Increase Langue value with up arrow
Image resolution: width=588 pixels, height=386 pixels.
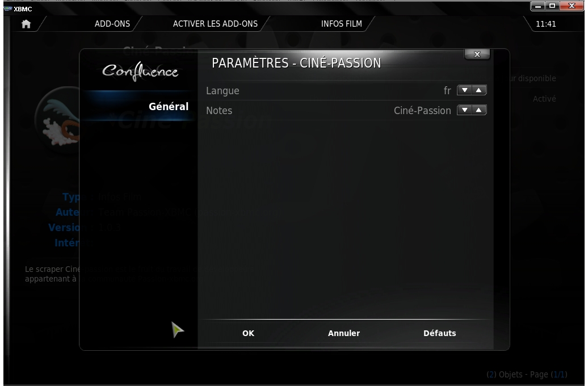point(479,90)
